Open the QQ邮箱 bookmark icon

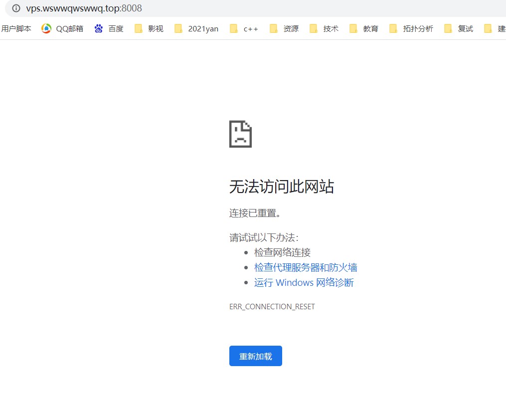tap(45, 28)
